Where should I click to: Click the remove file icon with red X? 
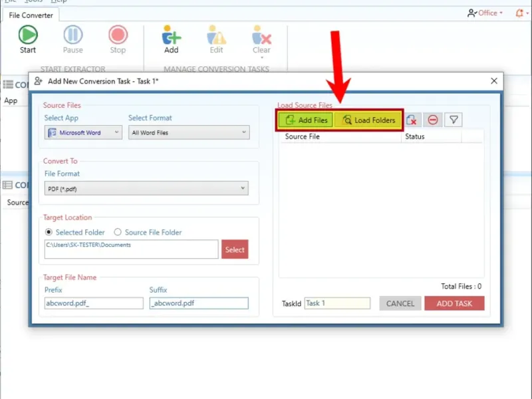point(412,120)
